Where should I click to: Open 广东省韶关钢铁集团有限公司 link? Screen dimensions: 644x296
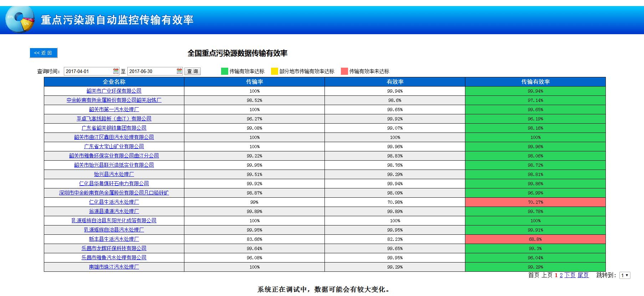point(114,128)
